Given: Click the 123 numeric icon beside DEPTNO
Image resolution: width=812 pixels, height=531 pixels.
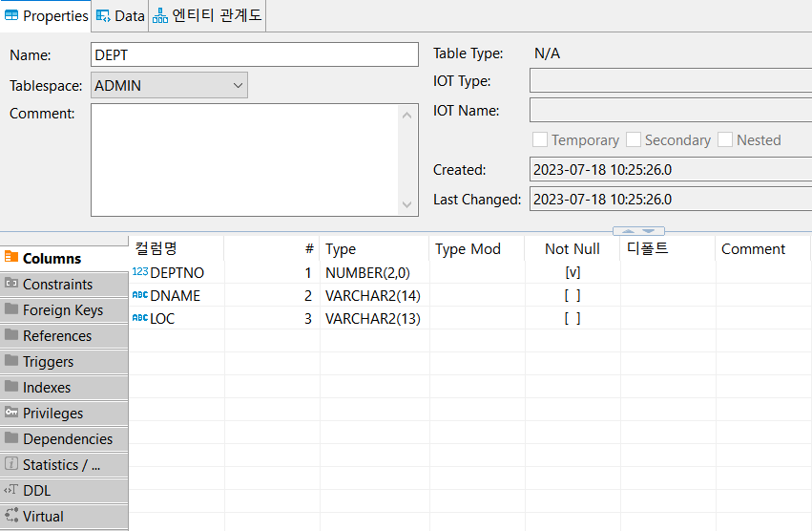Looking at the screenshot, I should click(140, 271).
